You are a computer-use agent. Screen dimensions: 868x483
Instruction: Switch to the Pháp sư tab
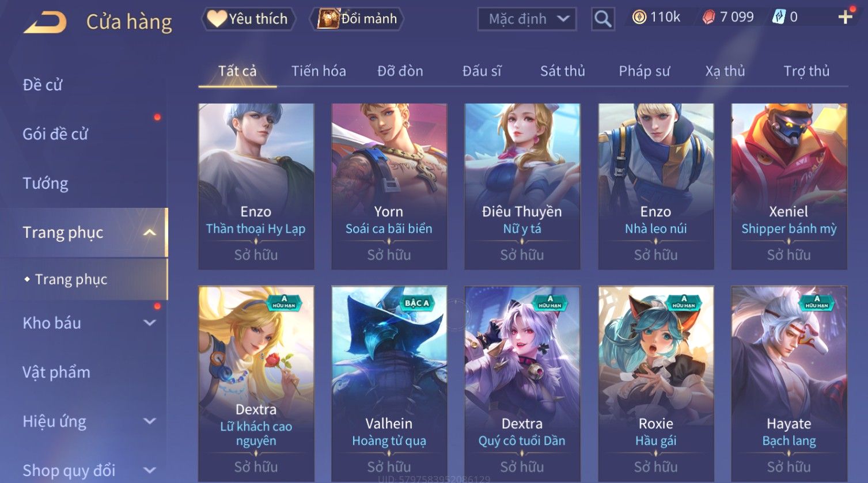[644, 71]
